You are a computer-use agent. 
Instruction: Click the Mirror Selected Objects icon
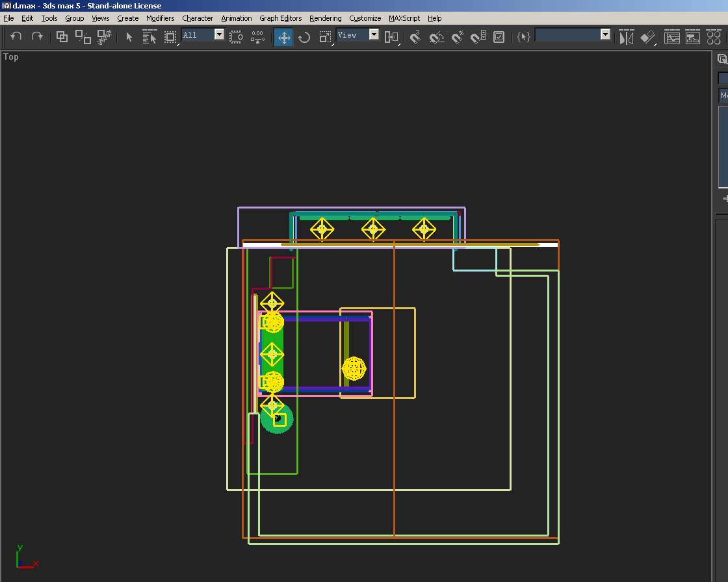[626, 37]
